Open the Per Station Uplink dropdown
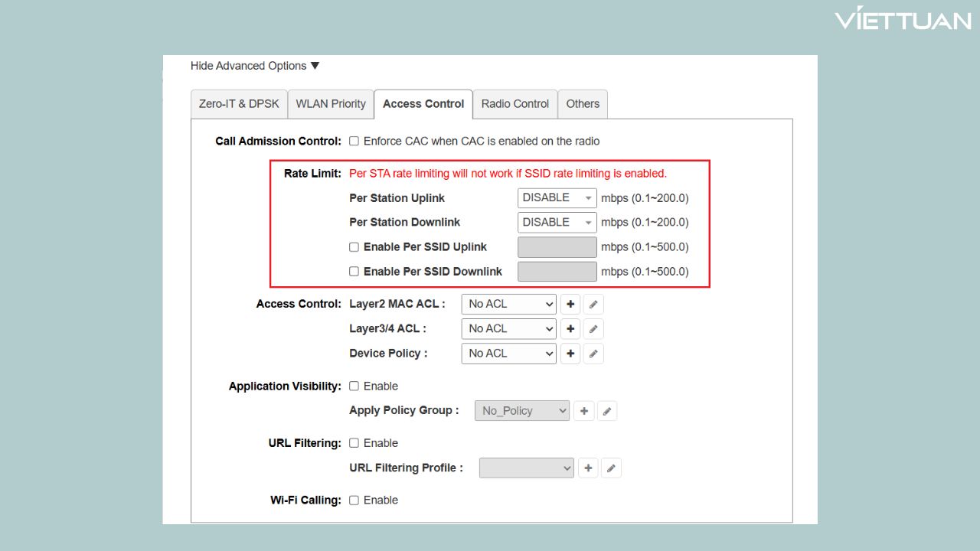 (x=557, y=198)
